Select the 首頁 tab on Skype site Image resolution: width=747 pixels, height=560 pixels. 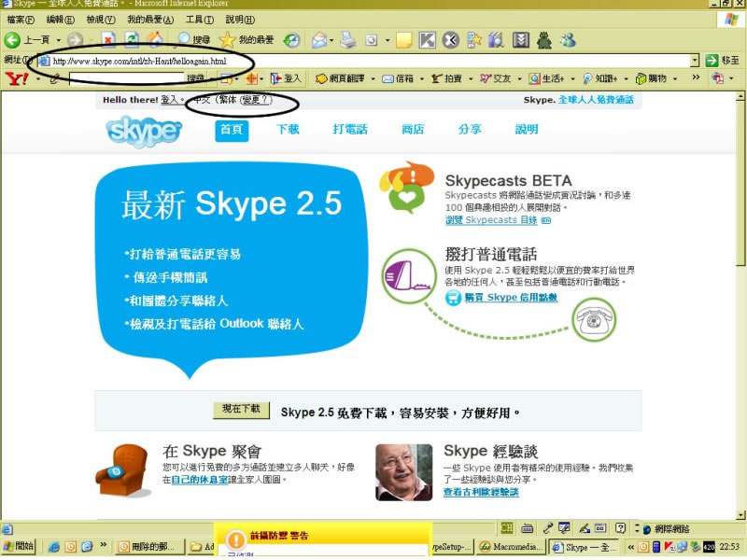232,130
